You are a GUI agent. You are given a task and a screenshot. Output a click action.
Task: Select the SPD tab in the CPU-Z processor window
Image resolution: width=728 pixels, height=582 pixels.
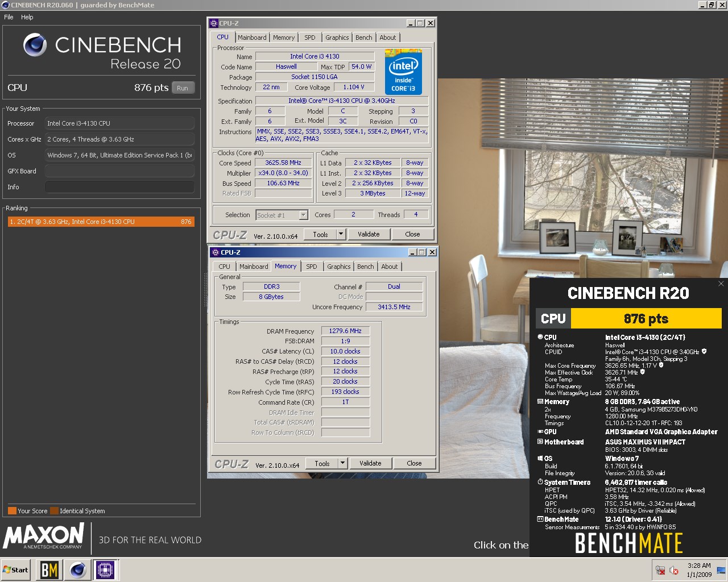coord(309,38)
